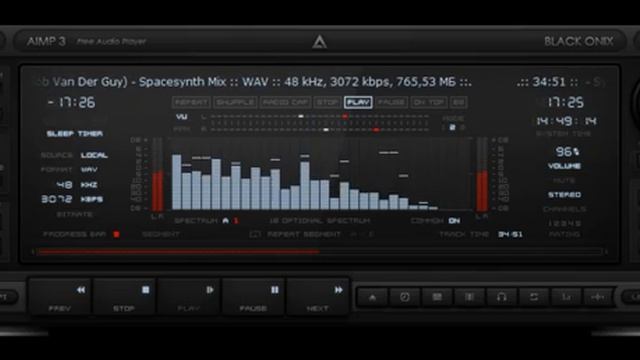This screenshot has width=640, height=360.
Task: Toggle the RADIO CAP indicator
Action: pyautogui.click(x=285, y=102)
